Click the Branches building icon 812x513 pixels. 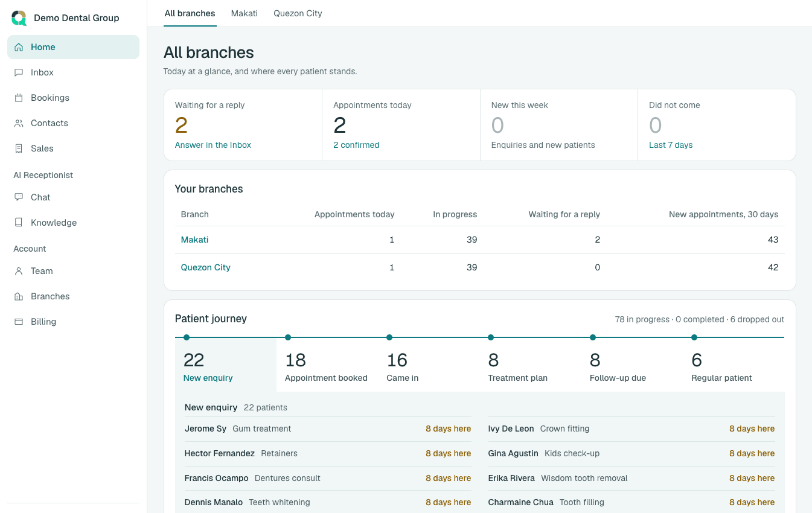(19, 296)
